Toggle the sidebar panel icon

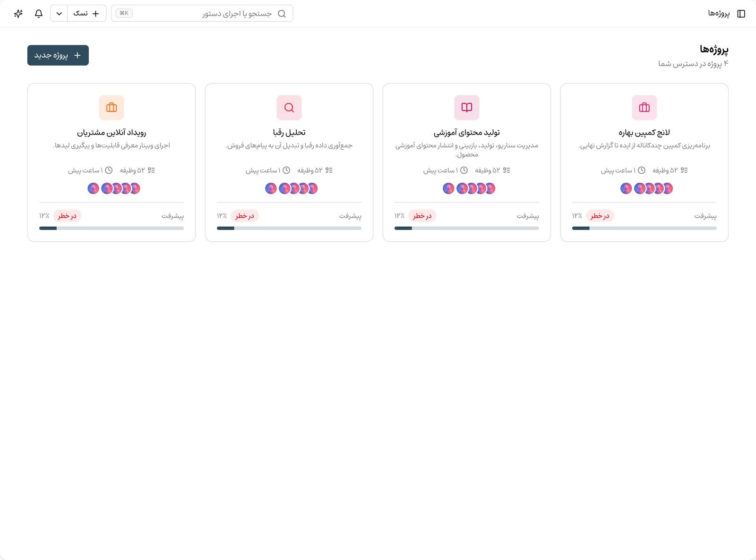[x=741, y=14]
